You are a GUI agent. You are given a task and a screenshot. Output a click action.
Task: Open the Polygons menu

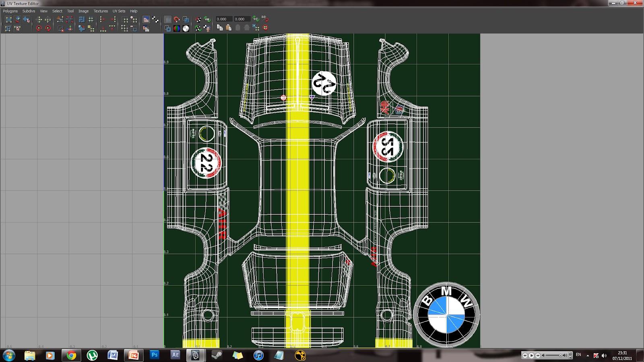click(x=10, y=11)
